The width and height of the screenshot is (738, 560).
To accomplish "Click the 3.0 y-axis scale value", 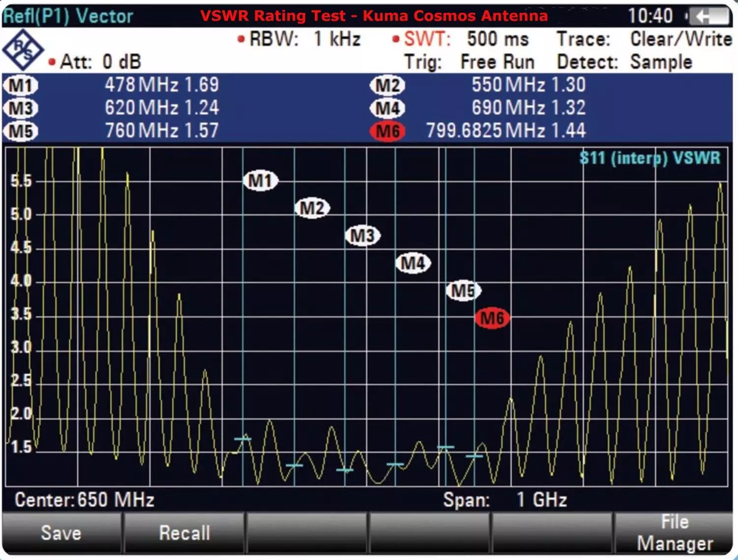I will point(21,347).
